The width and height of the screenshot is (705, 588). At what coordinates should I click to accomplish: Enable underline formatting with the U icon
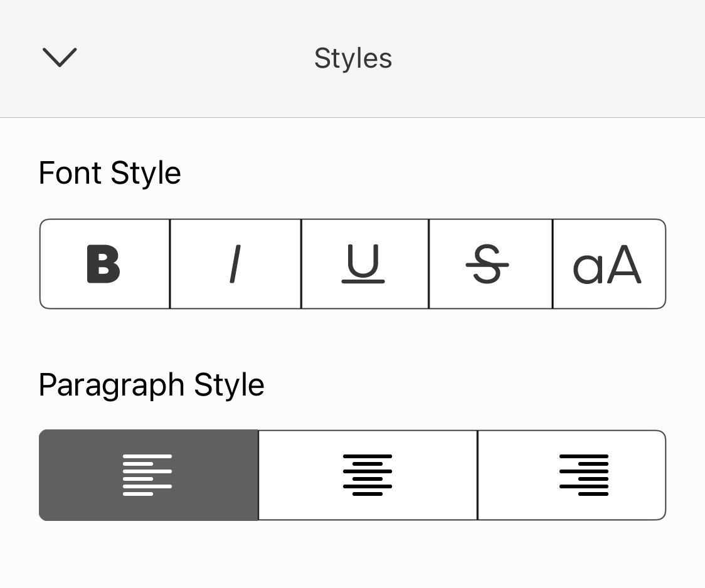click(x=364, y=264)
